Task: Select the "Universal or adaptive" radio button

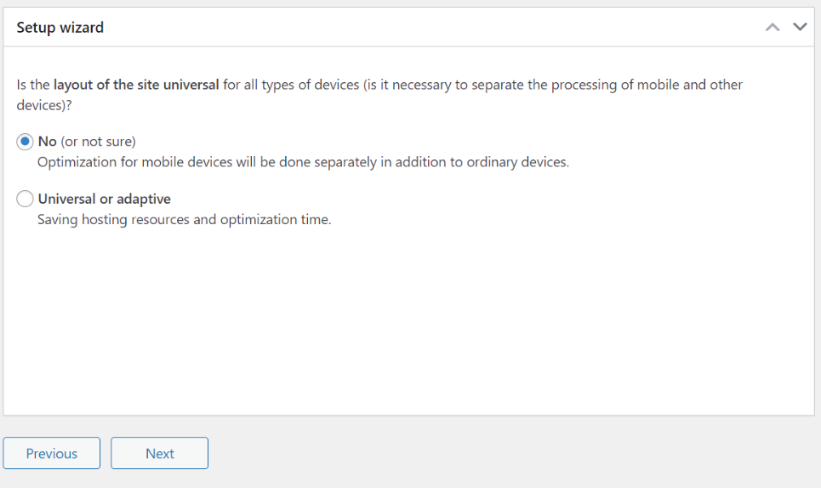Action: 25,199
